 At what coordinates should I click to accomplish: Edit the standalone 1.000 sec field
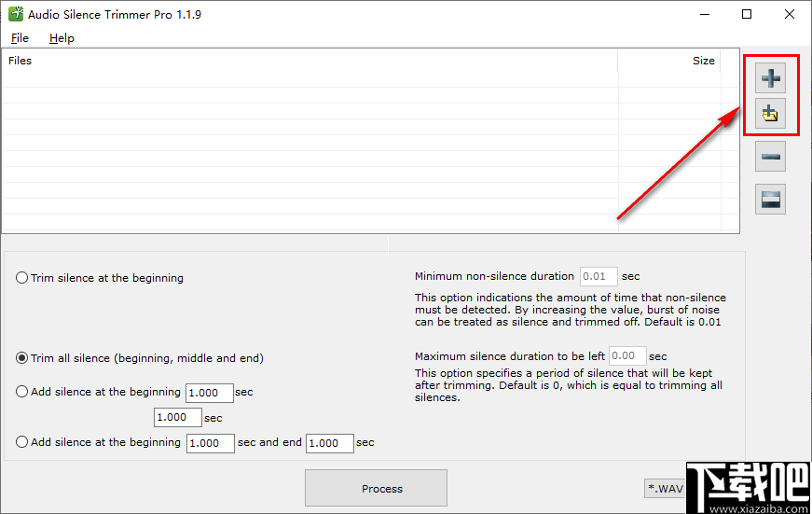(178, 417)
